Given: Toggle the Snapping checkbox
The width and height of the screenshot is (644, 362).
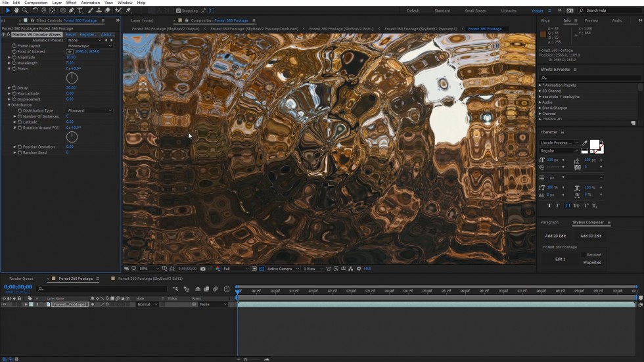Looking at the screenshot, I should pyautogui.click(x=179, y=11).
